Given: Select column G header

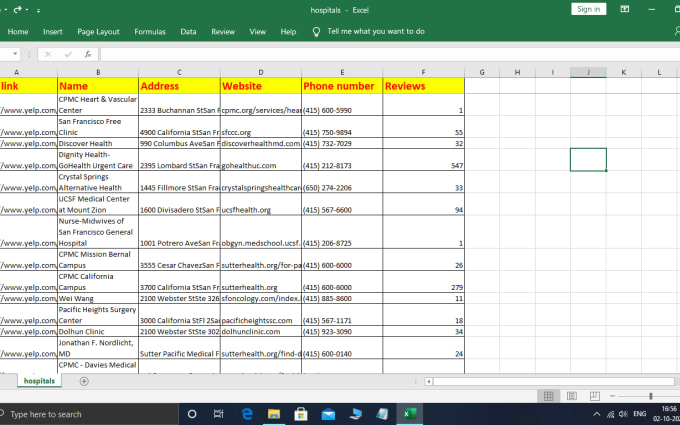Looking at the screenshot, I should click(x=482, y=72).
